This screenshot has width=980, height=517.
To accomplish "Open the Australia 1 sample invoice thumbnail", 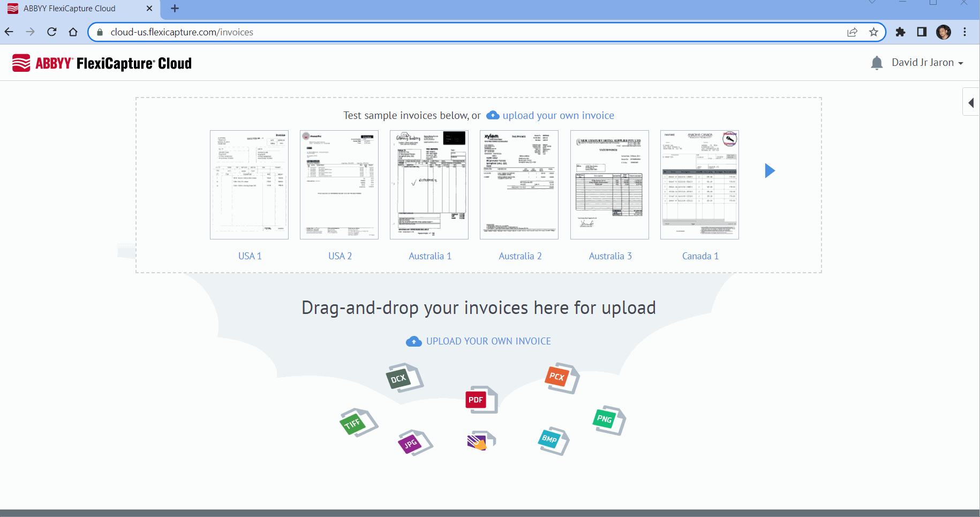I will click(x=429, y=185).
